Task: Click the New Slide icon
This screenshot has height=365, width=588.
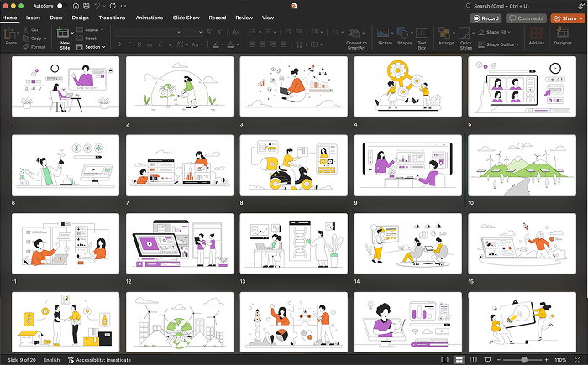Action: click(x=63, y=34)
